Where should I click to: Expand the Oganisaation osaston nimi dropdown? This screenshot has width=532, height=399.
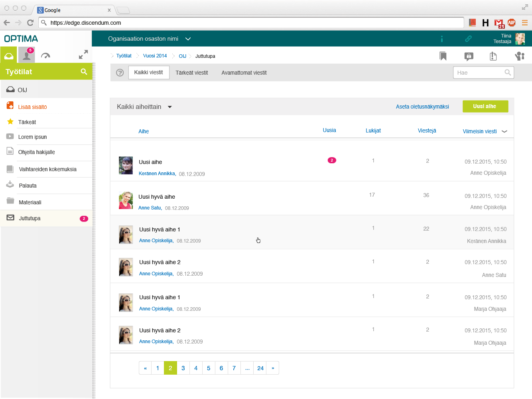(x=188, y=39)
